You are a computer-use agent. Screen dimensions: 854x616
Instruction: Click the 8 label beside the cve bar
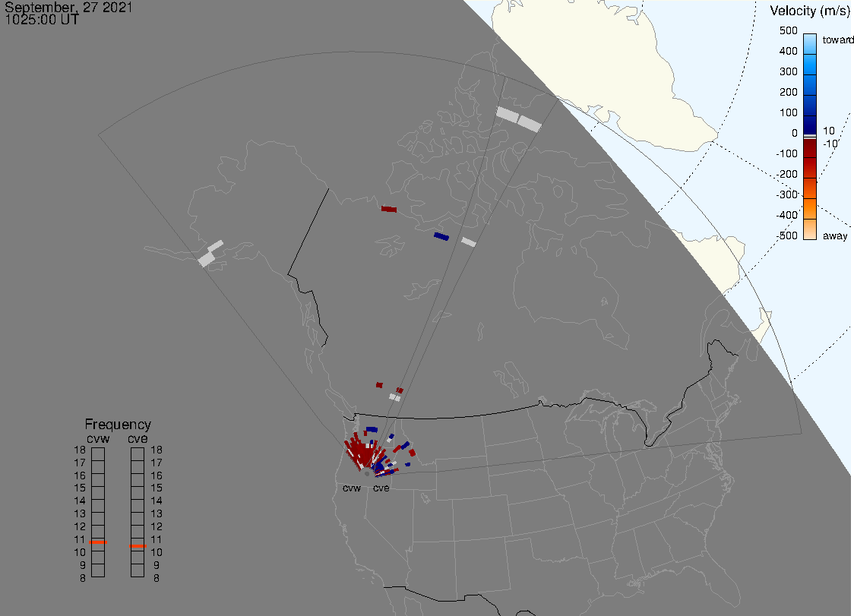[157, 579]
